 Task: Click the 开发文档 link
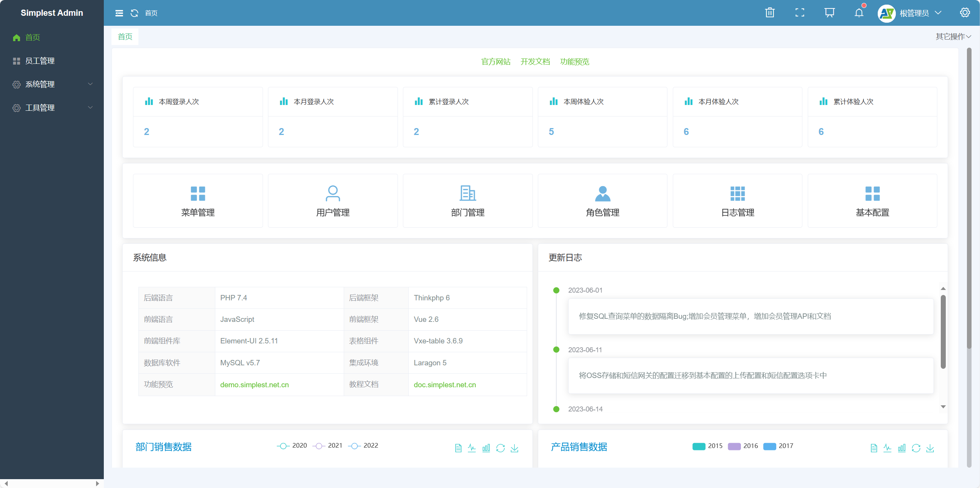(x=535, y=62)
